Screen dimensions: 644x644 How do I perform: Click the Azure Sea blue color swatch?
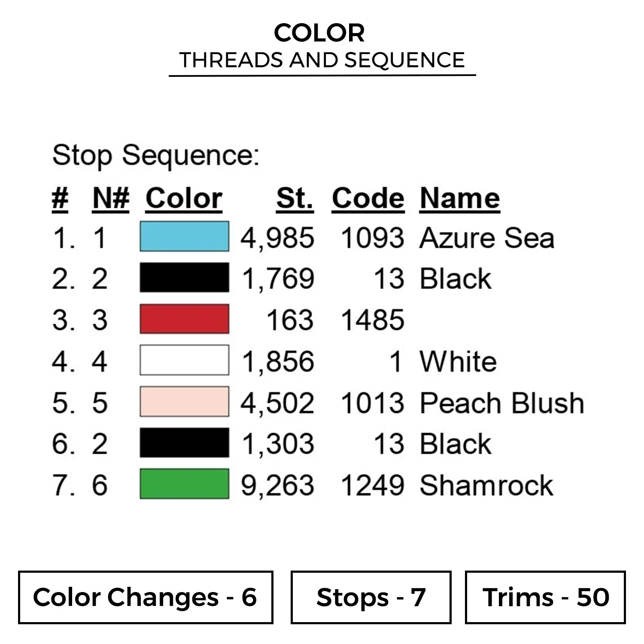click(x=184, y=236)
